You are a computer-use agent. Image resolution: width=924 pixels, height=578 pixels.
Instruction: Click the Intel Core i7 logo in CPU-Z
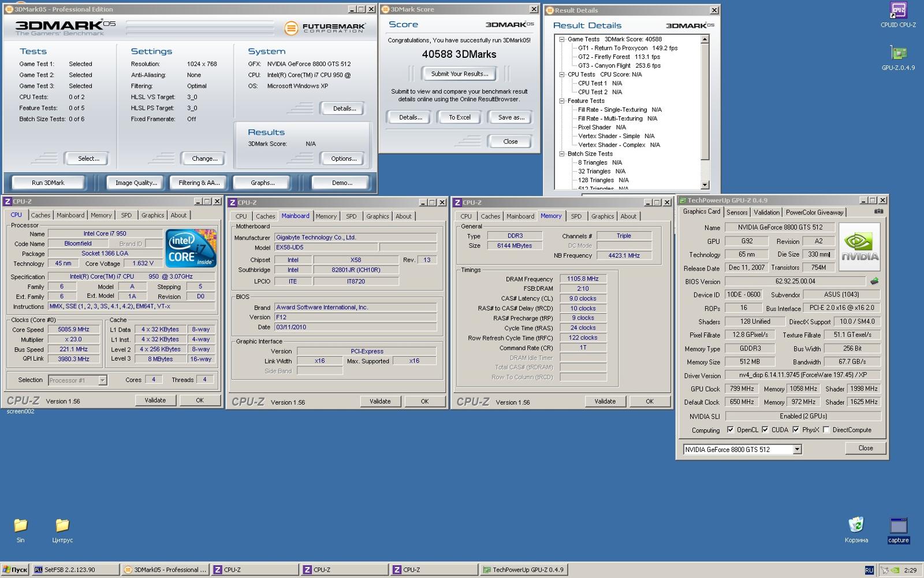191,249
